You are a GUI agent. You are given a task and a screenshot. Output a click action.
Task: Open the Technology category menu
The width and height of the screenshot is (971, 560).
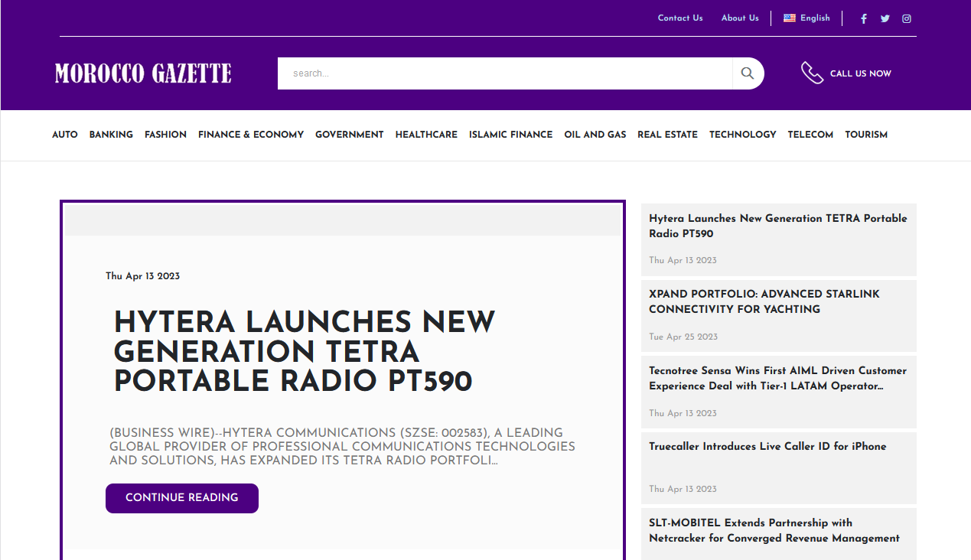(742, 135)
